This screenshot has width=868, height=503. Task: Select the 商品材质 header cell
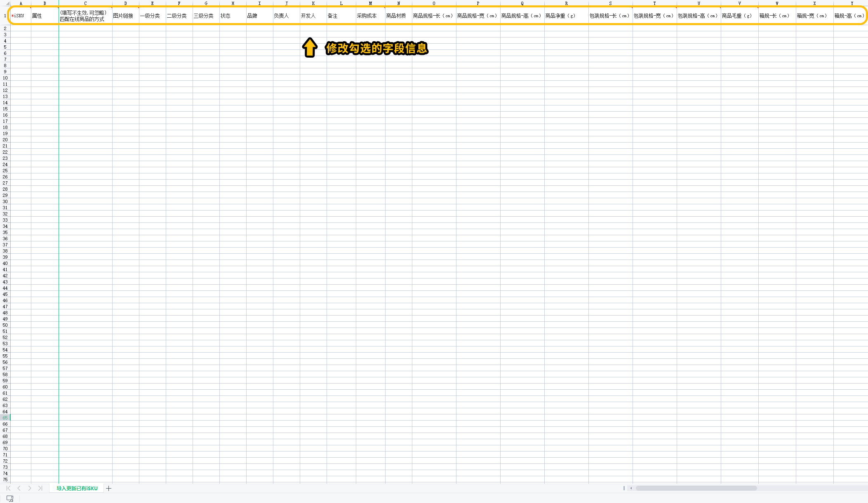pyautogui.click(x=399, y=16)
